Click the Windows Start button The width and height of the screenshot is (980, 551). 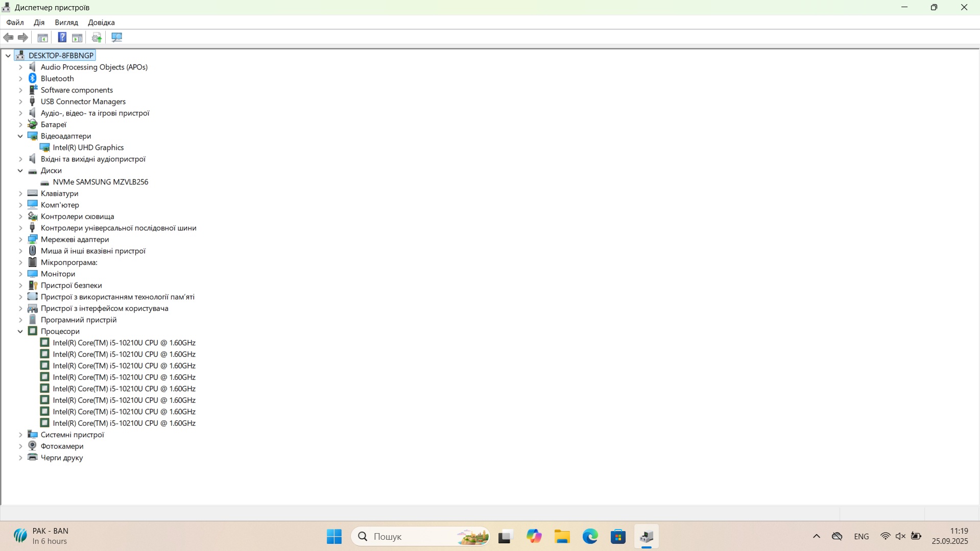[x=334, y=536]
